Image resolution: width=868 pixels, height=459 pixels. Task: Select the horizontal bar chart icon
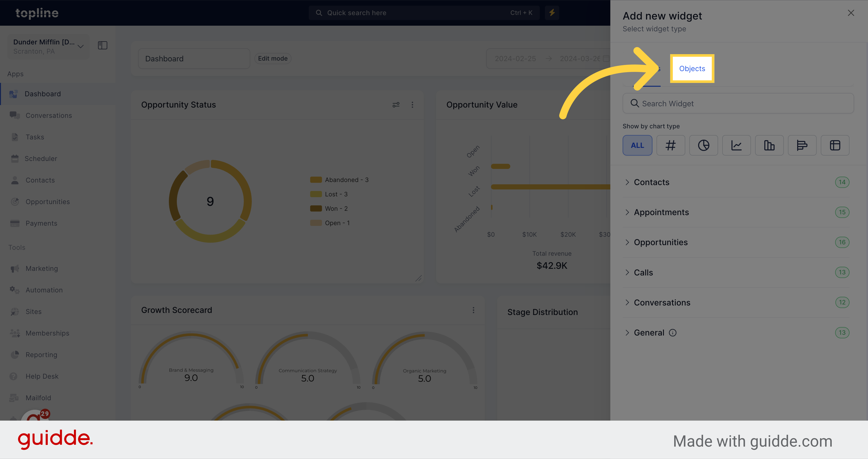(802, 145)
